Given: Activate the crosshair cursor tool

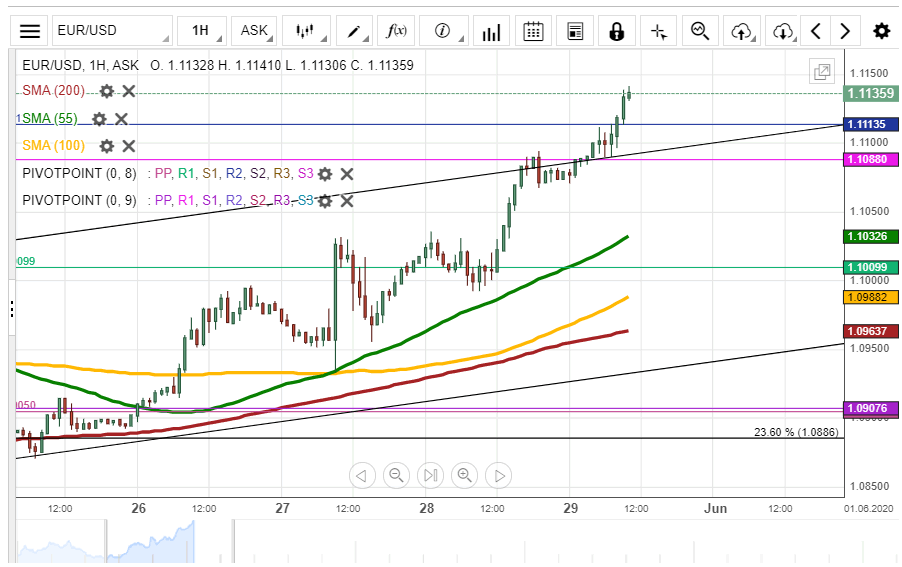Looking at the screenshot, I should point(658,31).
